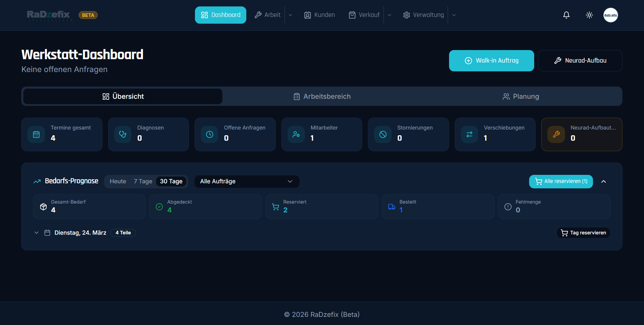Open the RaDzefix profile avatar
This screenshot has width=644, height=325.
coord(611,15)
